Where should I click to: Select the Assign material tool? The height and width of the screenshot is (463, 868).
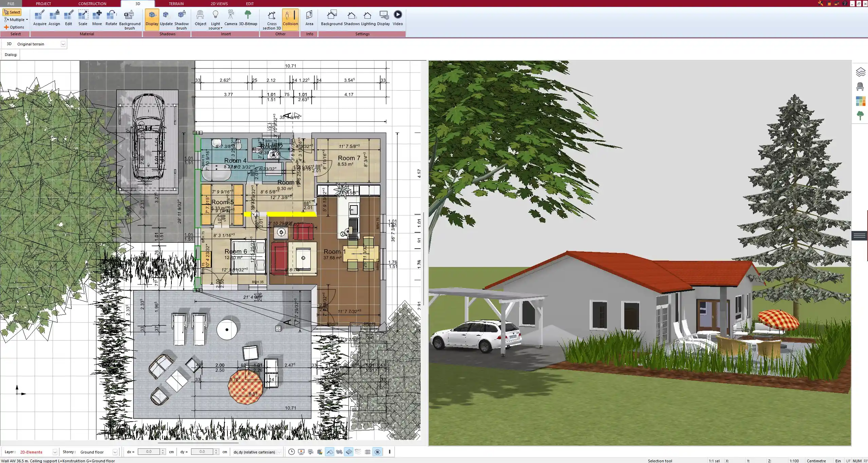(x=54, y=18)
